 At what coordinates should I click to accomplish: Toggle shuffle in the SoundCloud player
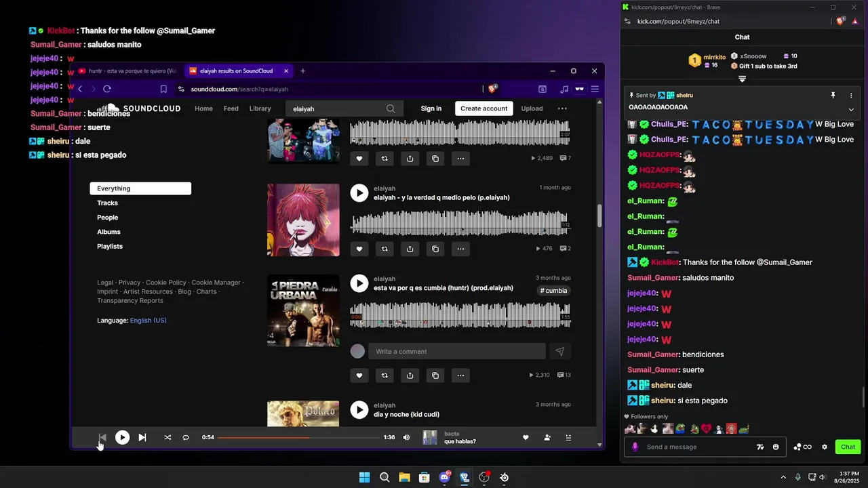tap(167, 437)
